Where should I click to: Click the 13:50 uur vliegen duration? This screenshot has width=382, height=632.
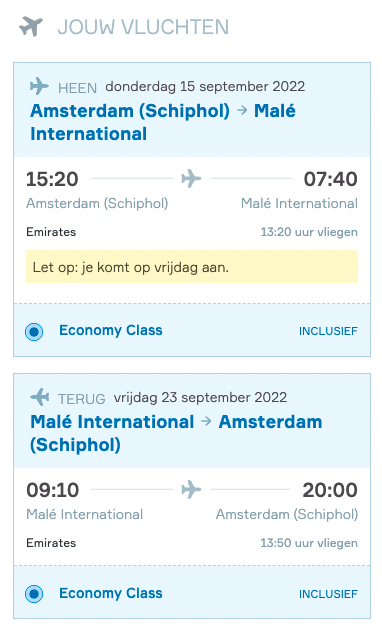(309, 543)
